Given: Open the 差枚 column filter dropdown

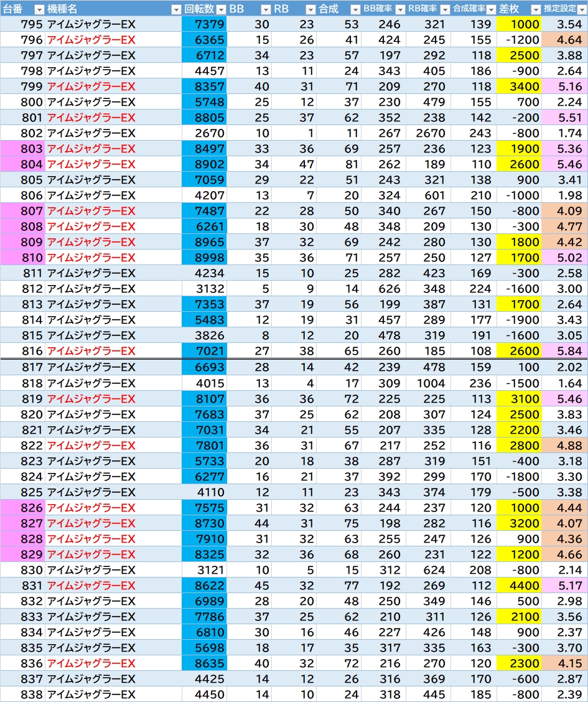Looking at the screenshot, I should 535,9.
